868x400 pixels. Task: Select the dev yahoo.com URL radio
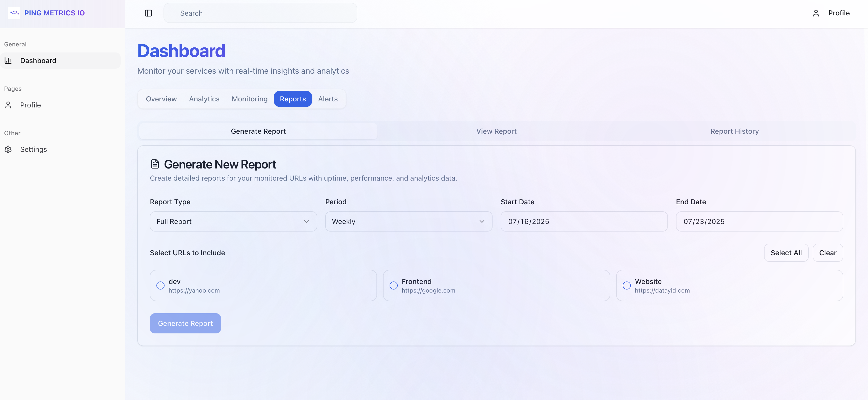160,285
